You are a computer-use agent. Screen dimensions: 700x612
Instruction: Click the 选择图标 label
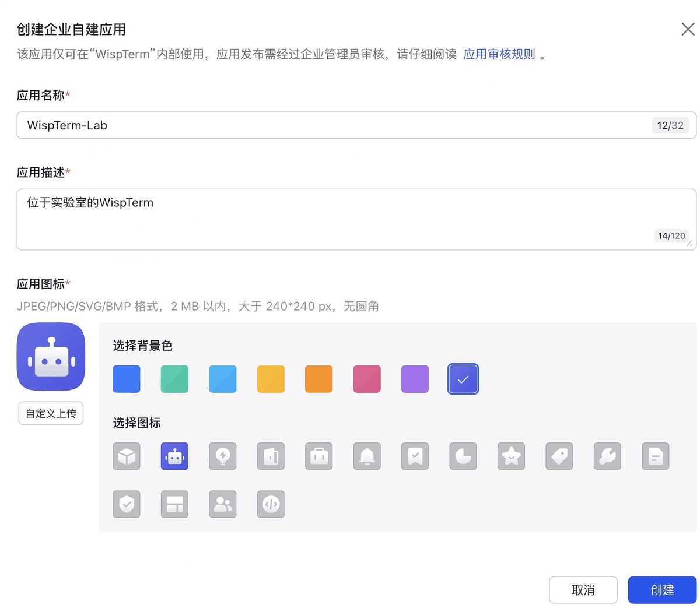[137, 423]
